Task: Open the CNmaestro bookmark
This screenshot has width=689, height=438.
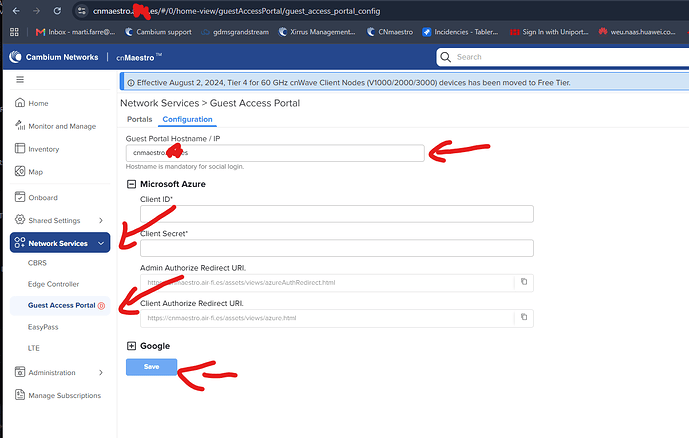Action: click(x=390, y=32)
